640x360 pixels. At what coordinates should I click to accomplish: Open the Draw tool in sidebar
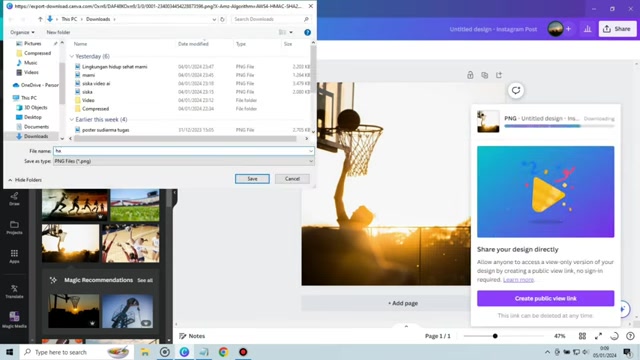point(14,199)
